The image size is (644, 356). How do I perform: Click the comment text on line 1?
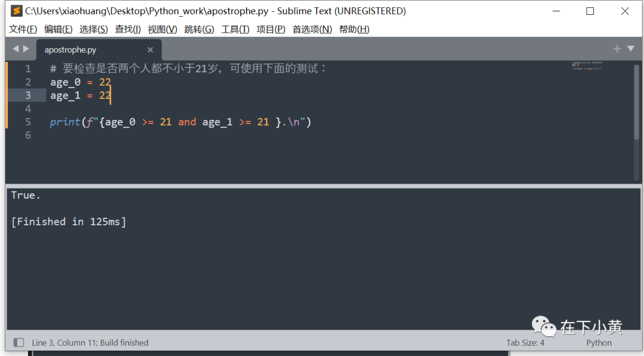[x=188, y=69]
